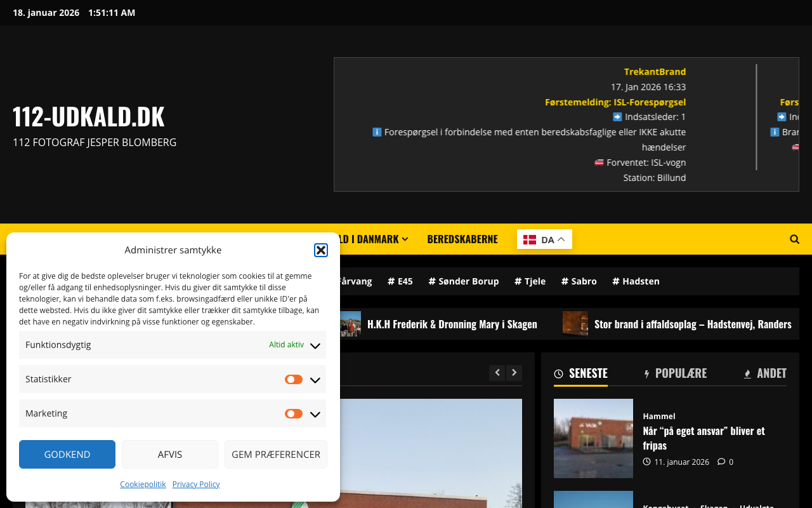The width and height of the screenshot is (812, 508).
Task: Expand the Marketing cookie category
Action: [315, 414]
